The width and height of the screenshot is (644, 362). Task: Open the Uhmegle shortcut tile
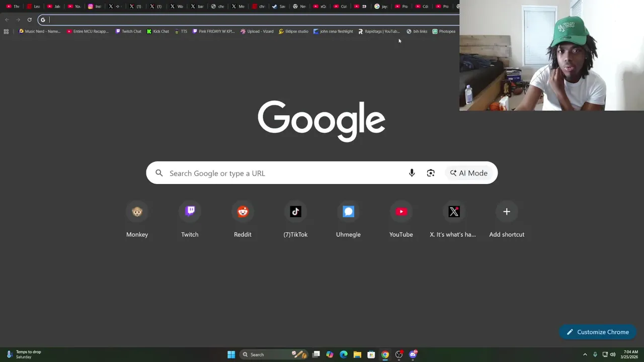[x=348, y=220]
